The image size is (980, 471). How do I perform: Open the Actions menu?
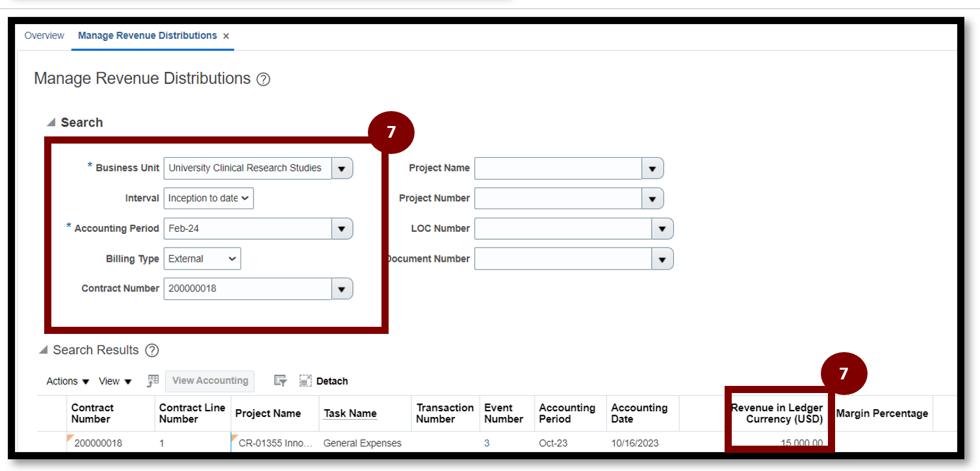(x=68, y=381)
